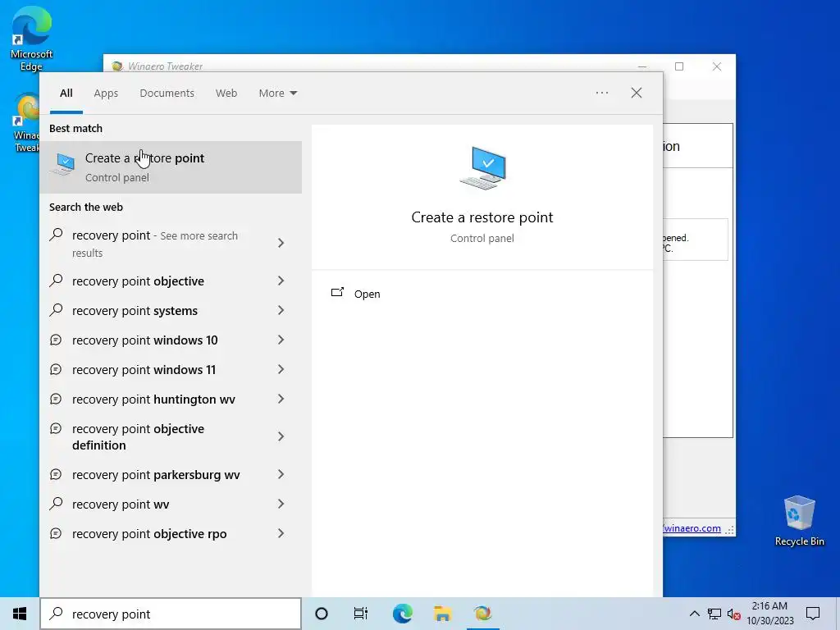Click magnifier icon beside recovery point objective
Viewport: 840px width, 630px height.
[x=57, y=281]
